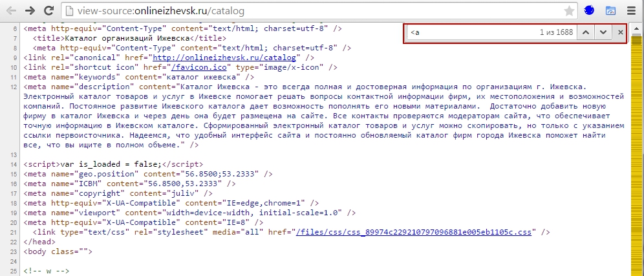Open the css_89974c stylesheet link
This screenshot has width=644, height=276.
click(x=414, y=231)
